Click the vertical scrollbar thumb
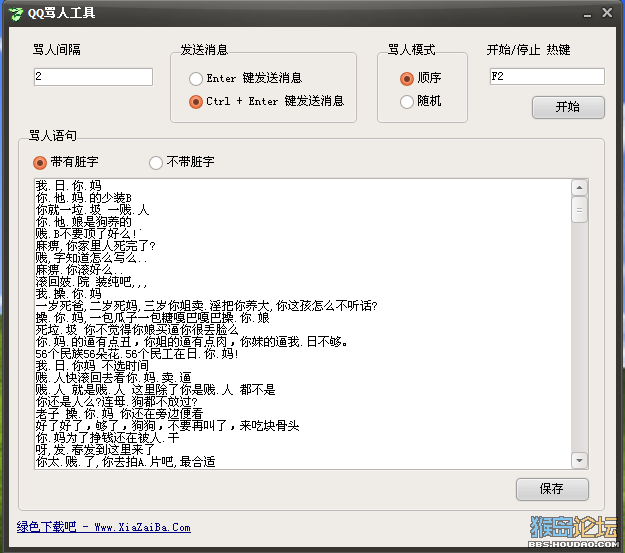The width and height of the screenshot is (625, 553). [579, 210]
